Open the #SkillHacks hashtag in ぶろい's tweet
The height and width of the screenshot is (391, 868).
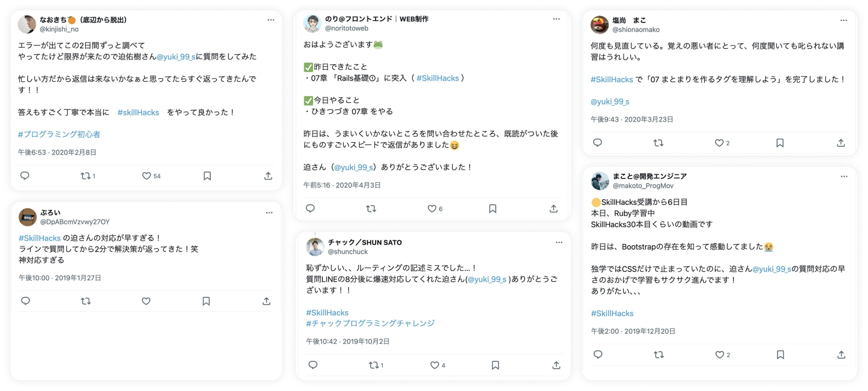[40, 238]
